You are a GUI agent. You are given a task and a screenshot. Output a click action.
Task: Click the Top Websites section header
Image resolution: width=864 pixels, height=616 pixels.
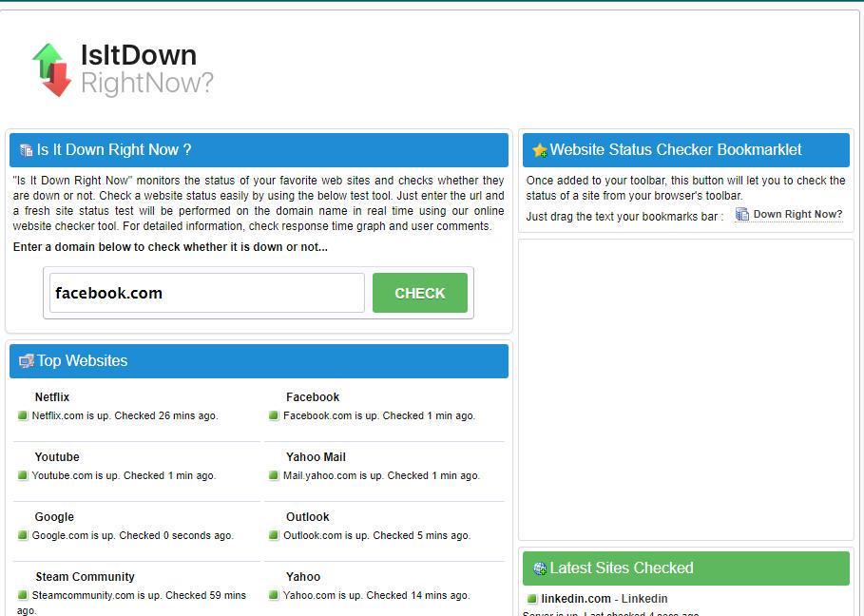coord(259,361)
